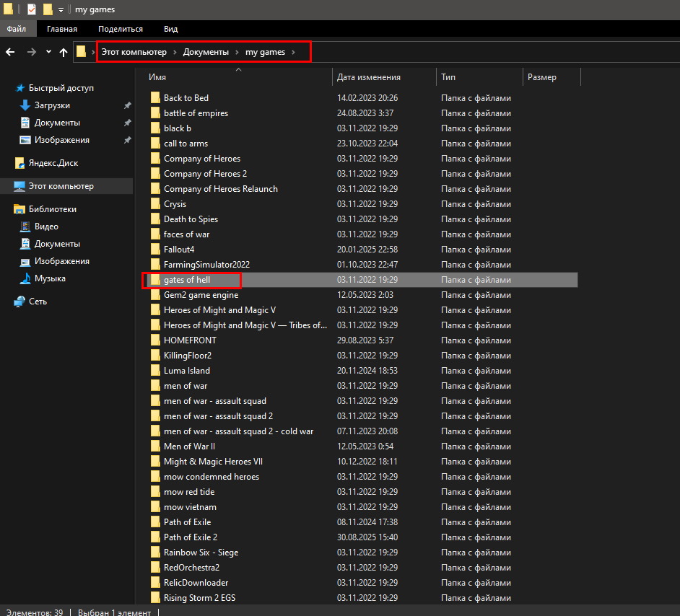
Task: Click the pin icon beside pinned Документы
Action: (127, 123)
